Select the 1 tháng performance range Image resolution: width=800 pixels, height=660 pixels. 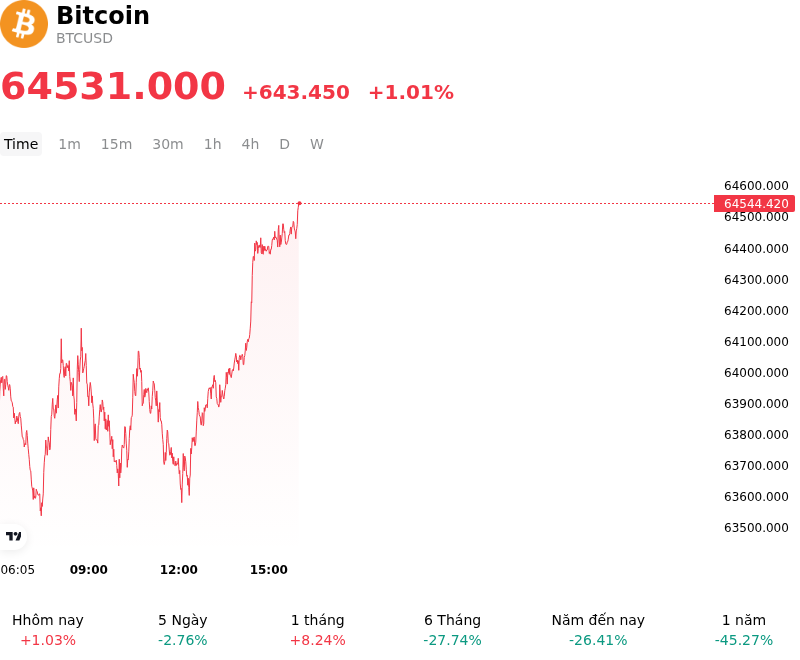318,630
